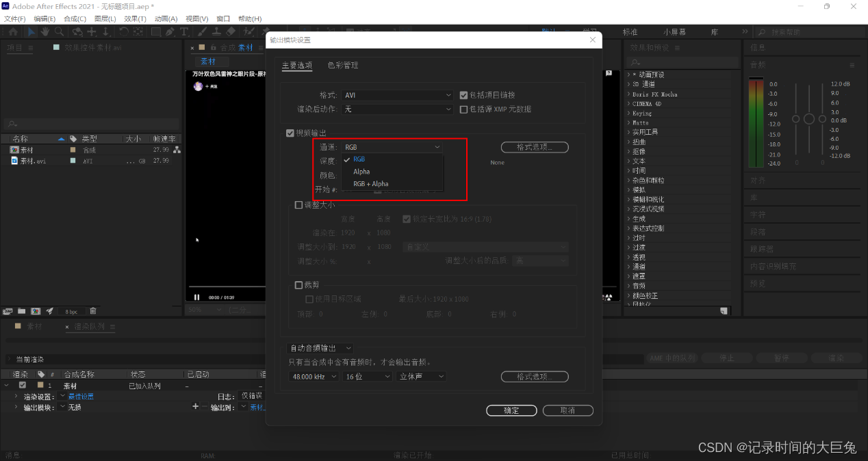868x461 pixels.
Task: Select the Home icon in the toolbar
Action: point(13,31)
